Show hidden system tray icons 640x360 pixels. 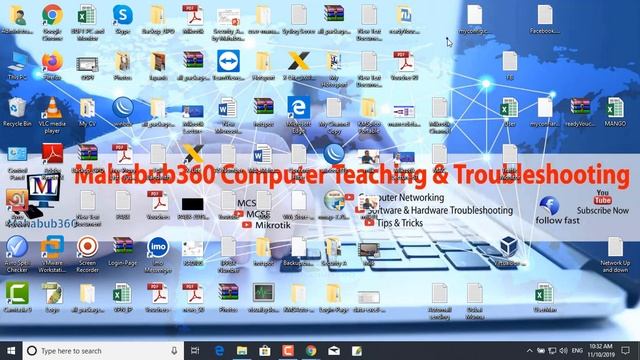529,351
